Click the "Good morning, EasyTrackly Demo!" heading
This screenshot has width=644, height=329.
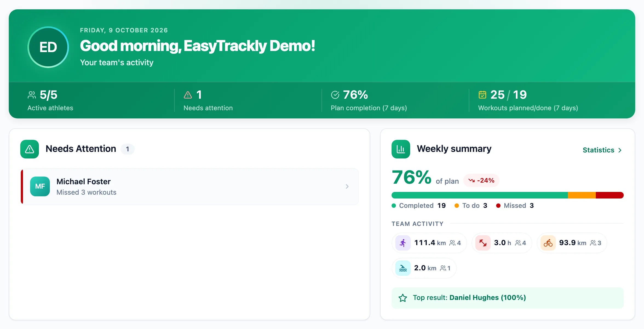197,46
